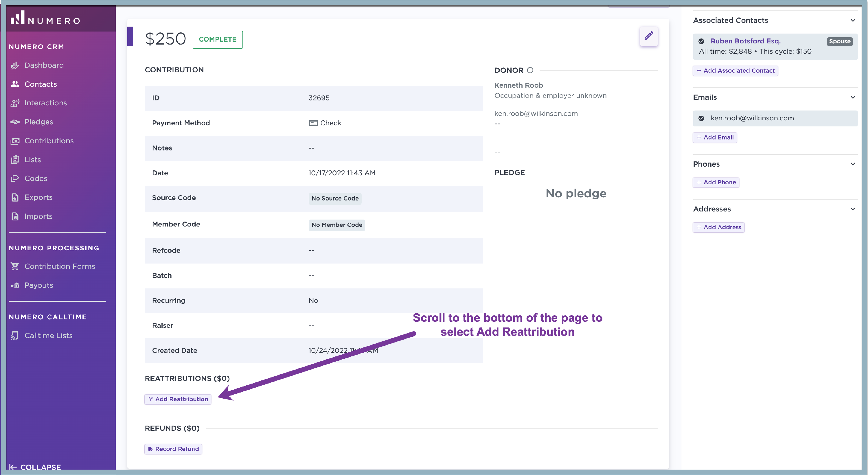Click the Interactions sidebar icon
The height and width of the screenshot is (475, 868).
(15, 103)
